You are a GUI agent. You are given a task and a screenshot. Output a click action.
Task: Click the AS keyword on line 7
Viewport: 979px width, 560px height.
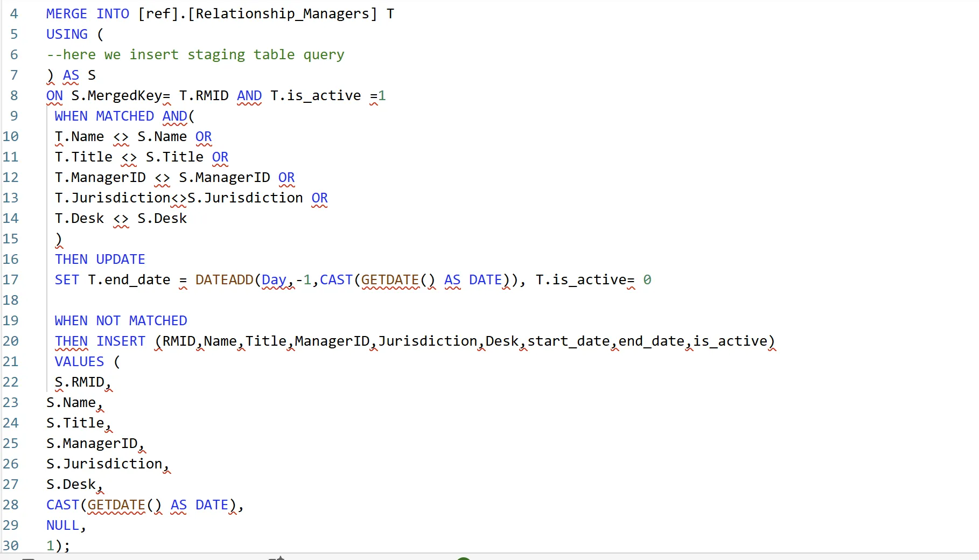71,75
